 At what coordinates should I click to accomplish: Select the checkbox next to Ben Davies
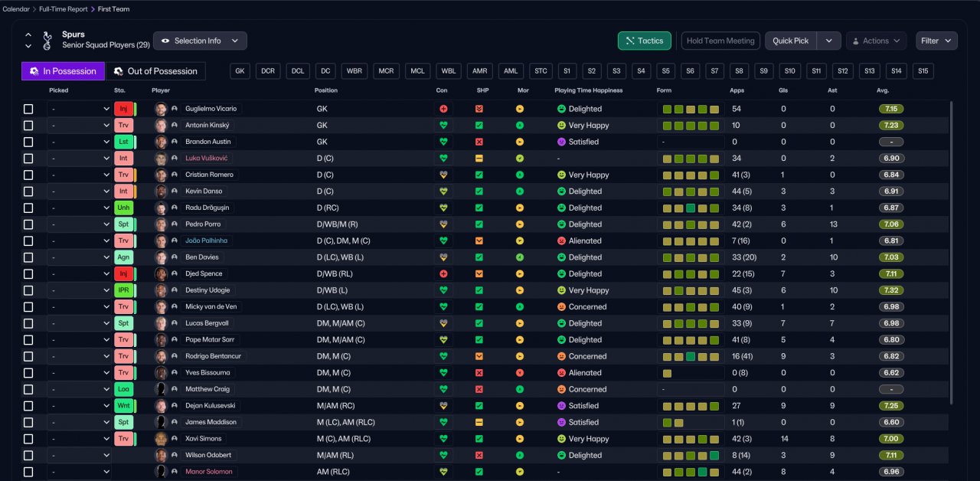28,257
